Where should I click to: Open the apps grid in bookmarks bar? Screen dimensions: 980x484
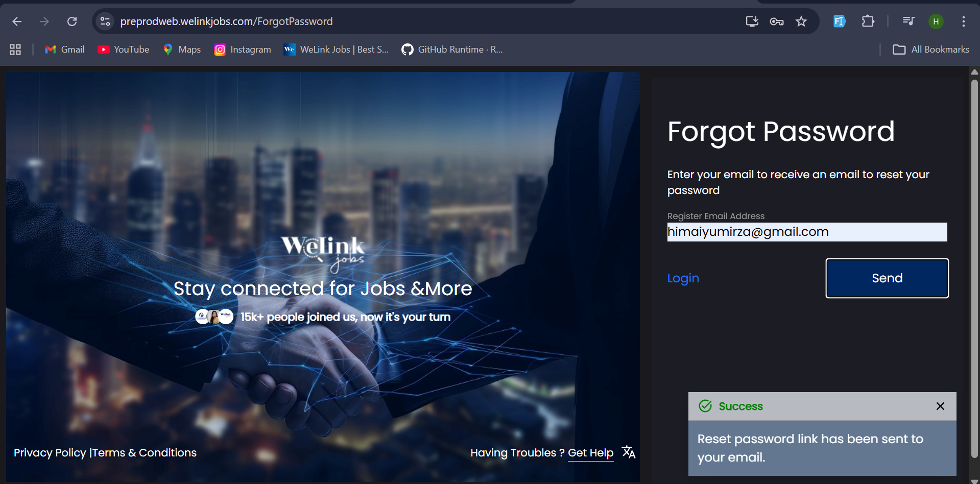tap(15, 50)
